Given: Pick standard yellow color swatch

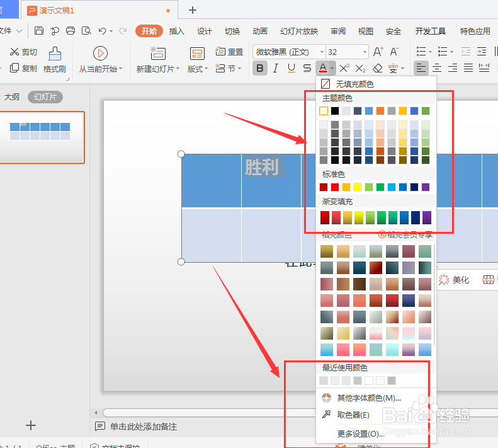Looking at the screenshot, I should click(358, 187).
